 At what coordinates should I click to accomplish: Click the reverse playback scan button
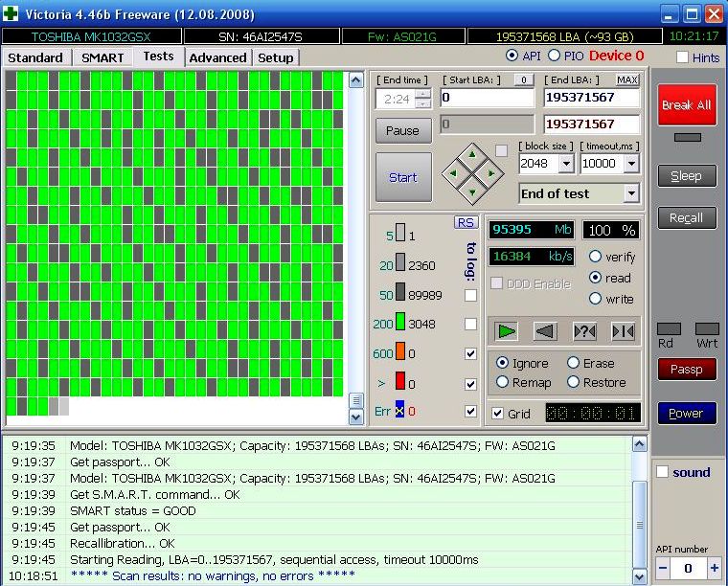[x=545, y=331]
